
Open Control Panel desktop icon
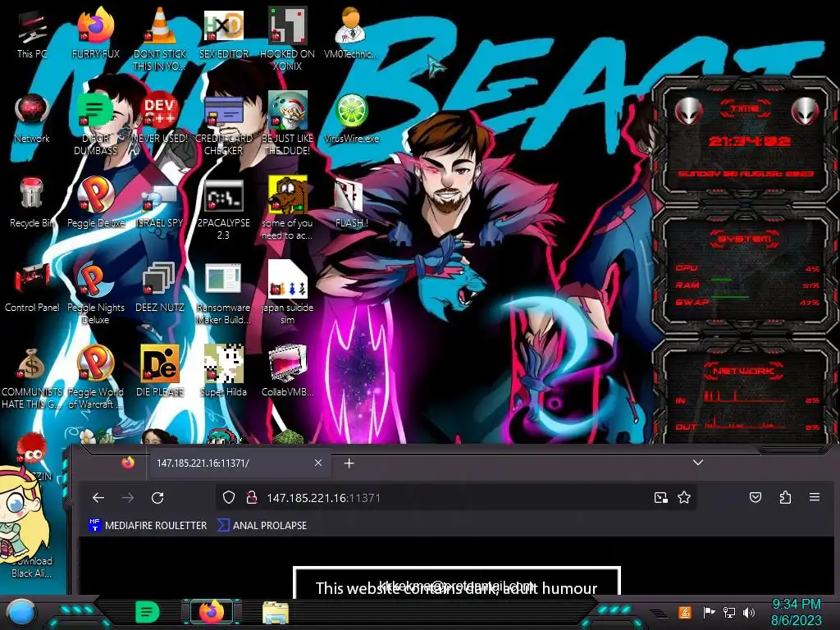coord(32,287)
